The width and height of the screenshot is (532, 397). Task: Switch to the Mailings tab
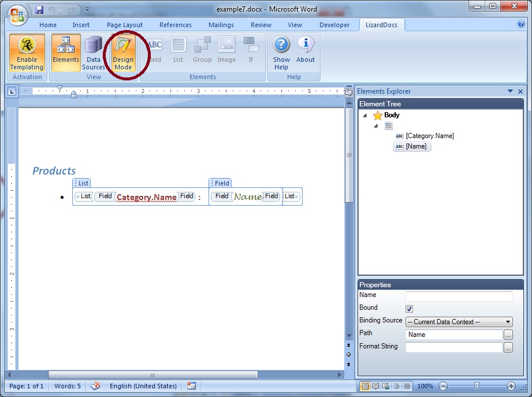[221, 25]
